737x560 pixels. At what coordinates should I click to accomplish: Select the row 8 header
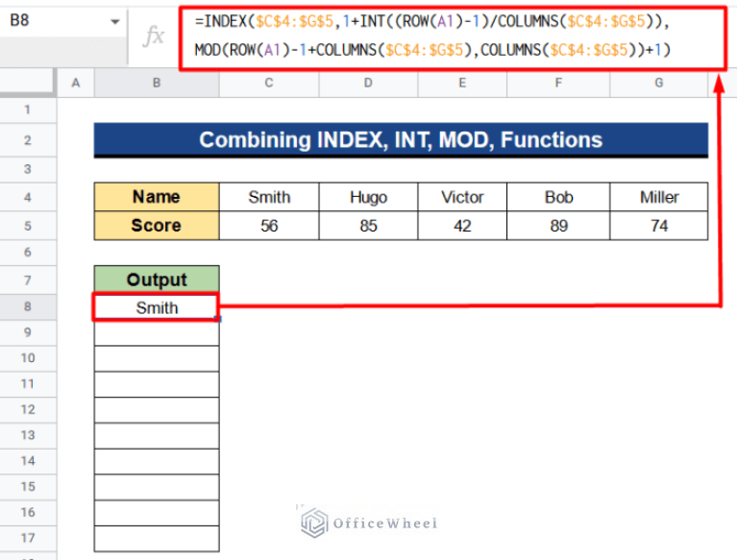(x=28, y=306)
